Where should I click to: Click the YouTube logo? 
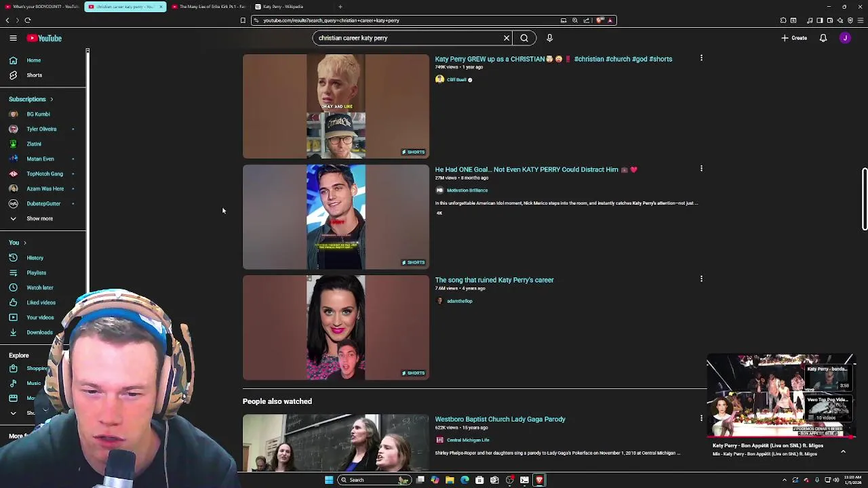(x=44, y=38)
